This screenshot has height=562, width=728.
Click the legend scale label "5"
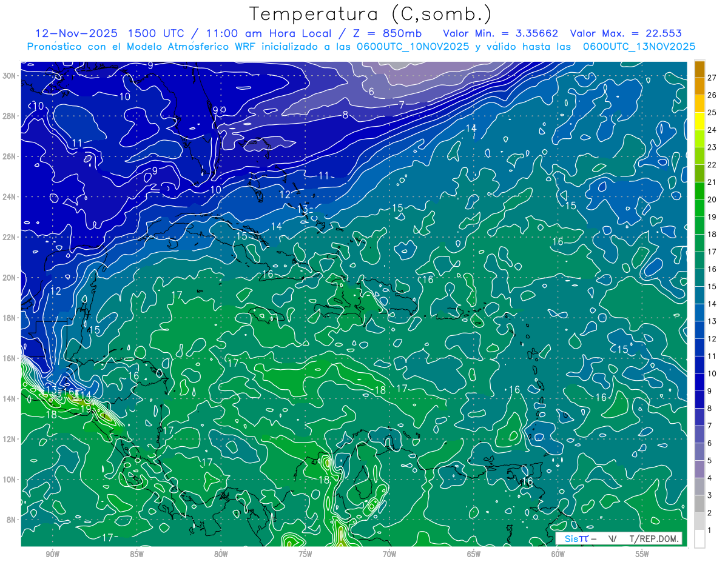pos(710,461)
